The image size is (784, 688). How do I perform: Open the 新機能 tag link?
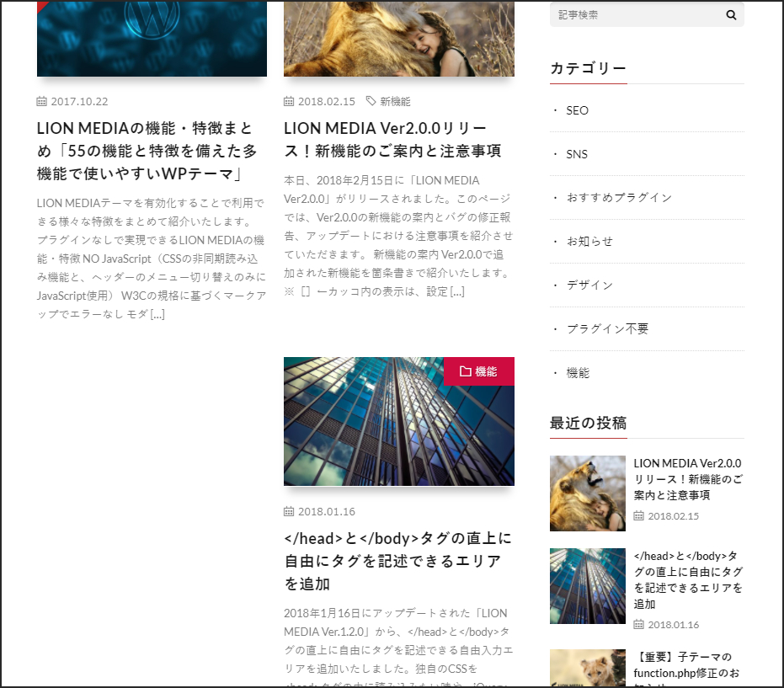coord(395,102)
